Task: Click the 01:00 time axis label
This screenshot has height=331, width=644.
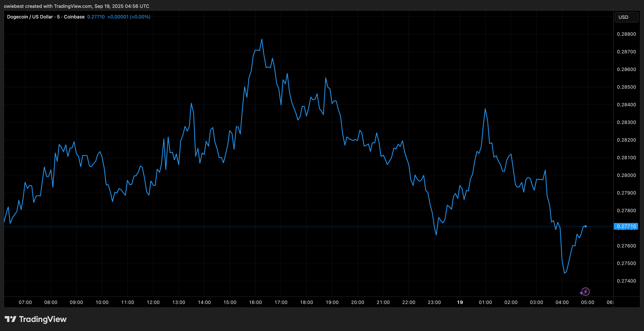Action: point(485,302)
